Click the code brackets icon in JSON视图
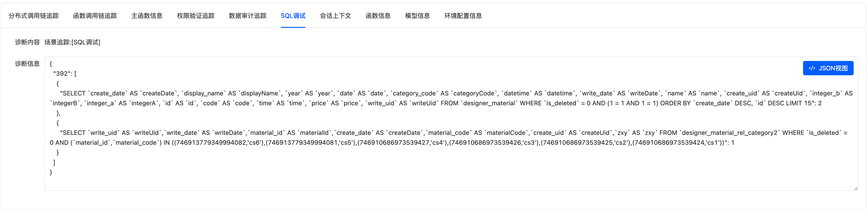The width and height of the screenshot is (868, 216). point(812,68)
